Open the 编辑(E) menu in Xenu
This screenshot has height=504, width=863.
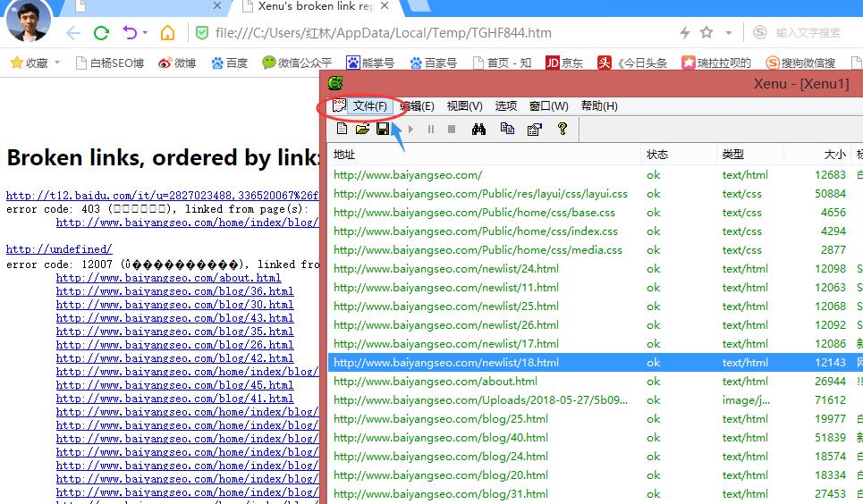(x=417, y=106)
